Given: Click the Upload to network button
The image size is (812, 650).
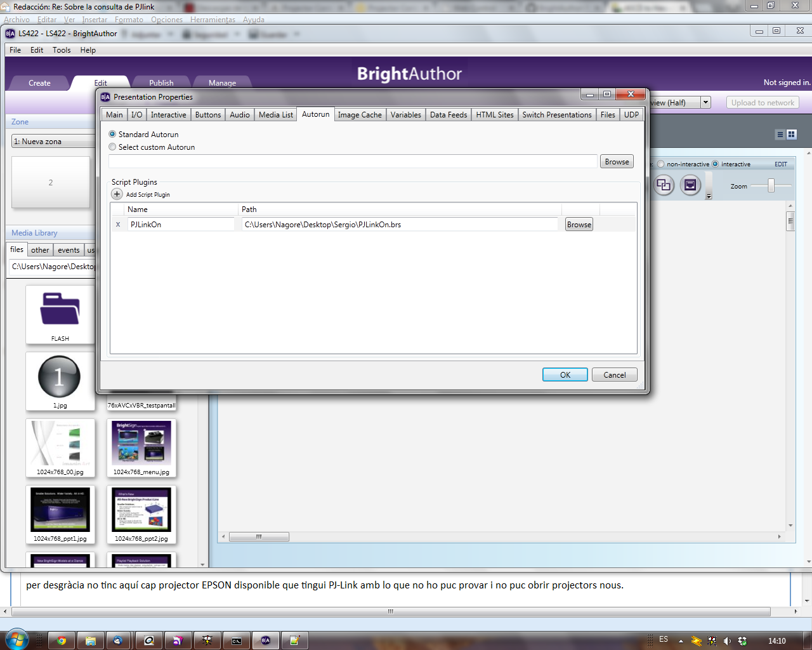Looking at the screenshot, I should coord(763,102).
